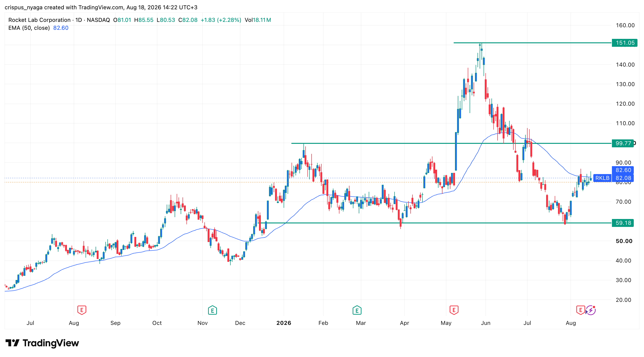Screen dimensions: 644x357
Task: Click the May label on time axis
Action: click(x=446, y=323)
